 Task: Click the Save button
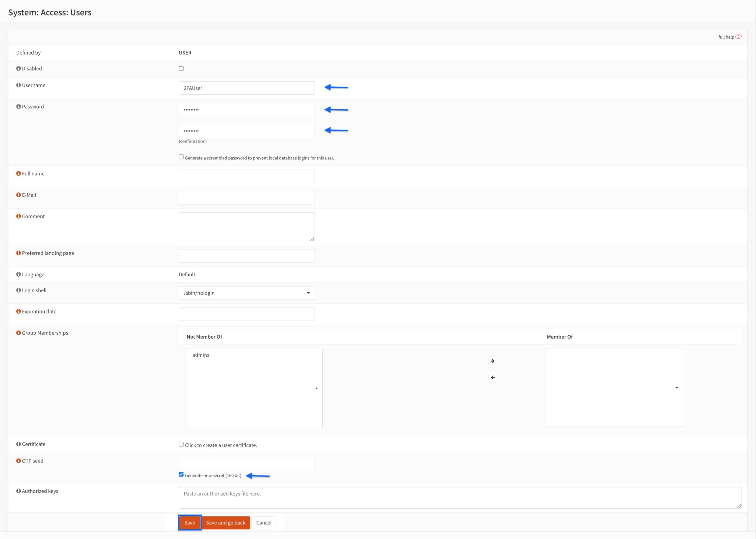(190, 523)
